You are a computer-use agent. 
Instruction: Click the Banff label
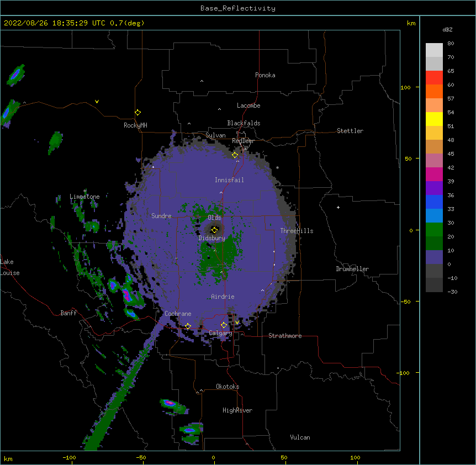[68, 313]
